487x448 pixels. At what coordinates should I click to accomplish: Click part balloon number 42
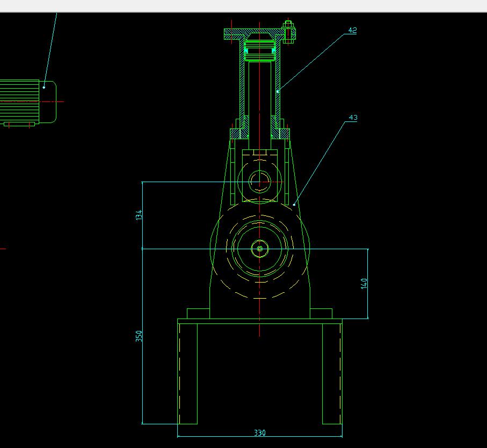tap(353, 30)
